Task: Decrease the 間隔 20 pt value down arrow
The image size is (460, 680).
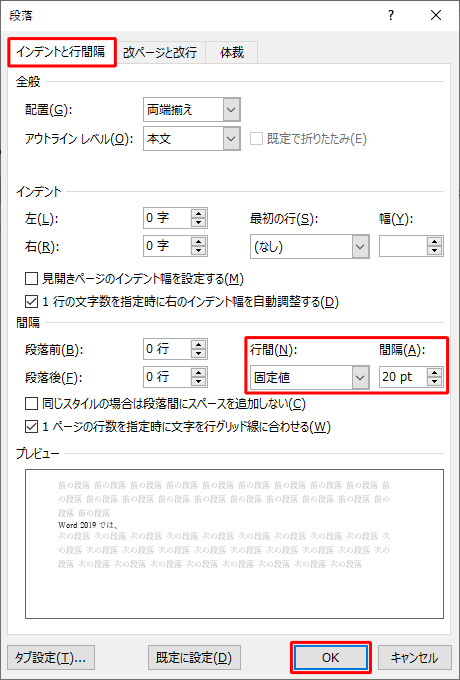Action: point(434,382)
